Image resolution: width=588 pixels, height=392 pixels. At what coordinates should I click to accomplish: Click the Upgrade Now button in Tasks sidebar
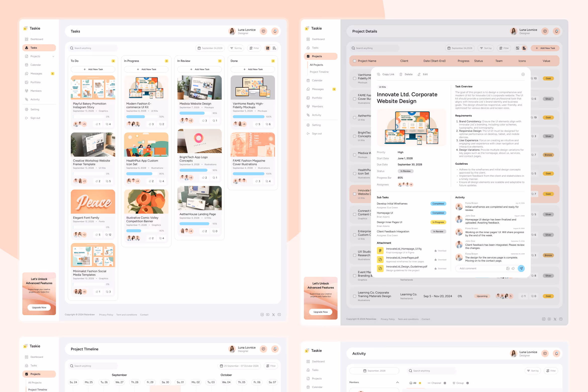tap(39, 308)
